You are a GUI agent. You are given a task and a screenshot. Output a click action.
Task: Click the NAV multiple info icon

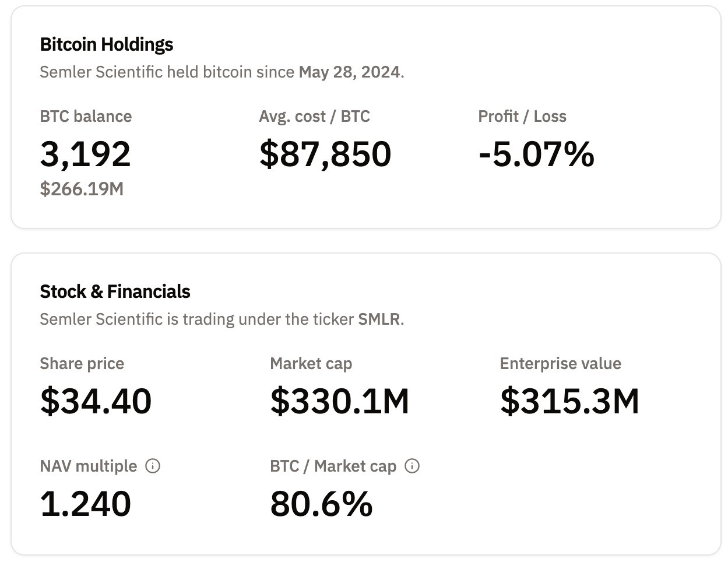coord(153,466)
